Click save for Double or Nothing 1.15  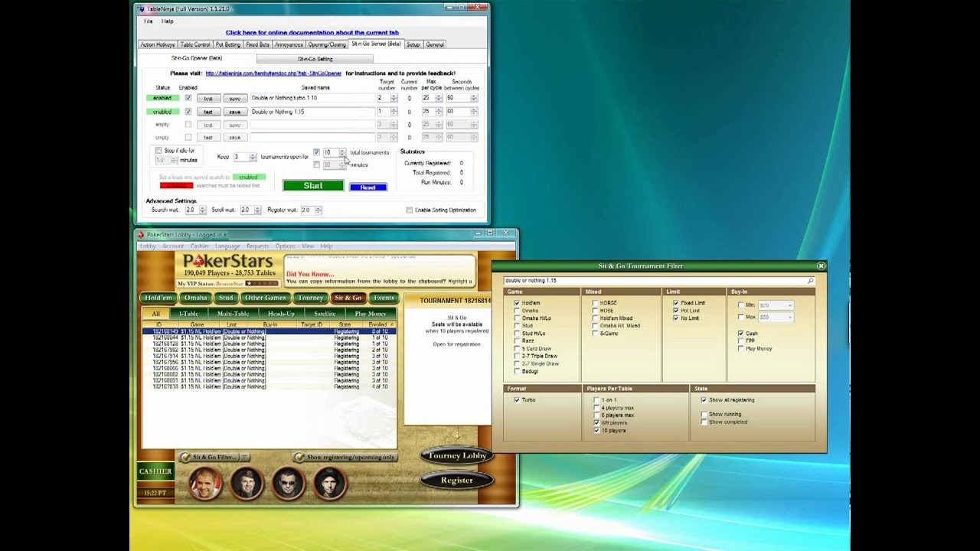coord(234,112)
